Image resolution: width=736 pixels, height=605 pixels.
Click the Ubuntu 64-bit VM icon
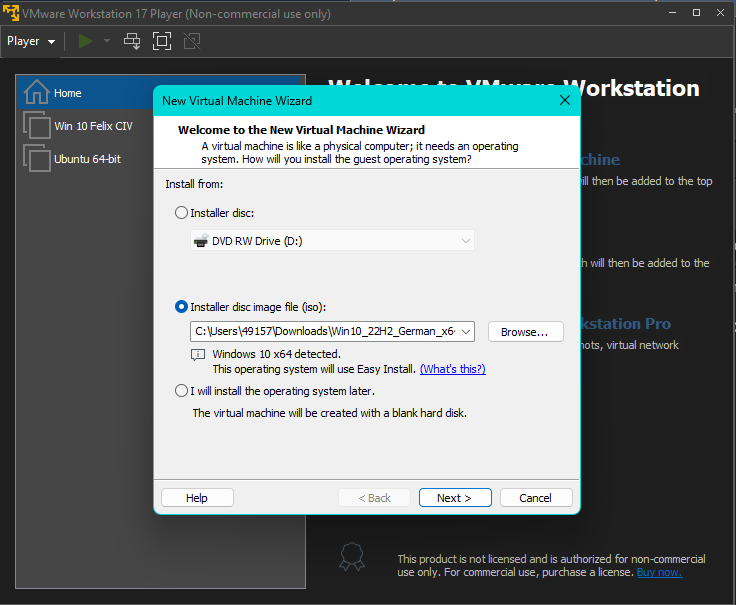[x=37, y=158]
